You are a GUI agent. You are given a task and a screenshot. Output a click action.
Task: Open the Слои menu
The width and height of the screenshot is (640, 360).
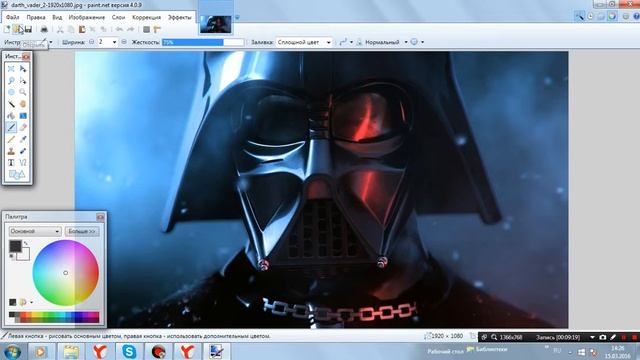point(118,18)
